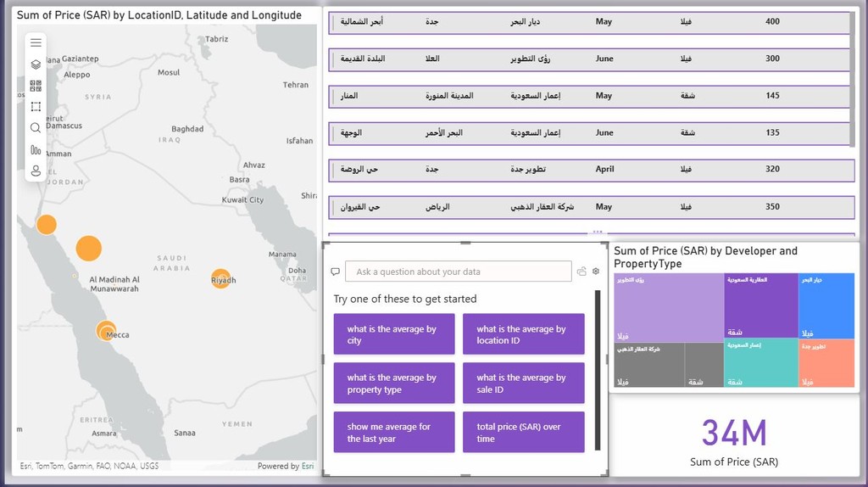This screenshot has height=487, width=868.
Task: Choose 'what is the average by property type'
Action: click(394, 383)
